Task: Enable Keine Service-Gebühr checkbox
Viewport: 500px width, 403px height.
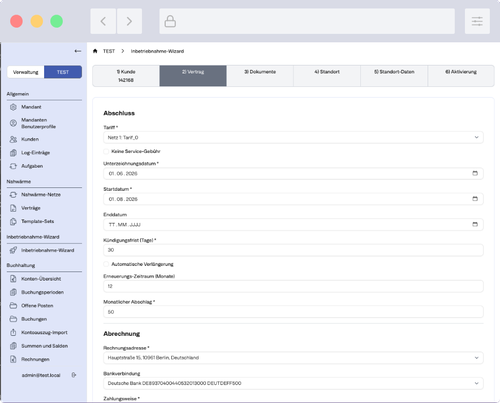Action: (106, 151)
